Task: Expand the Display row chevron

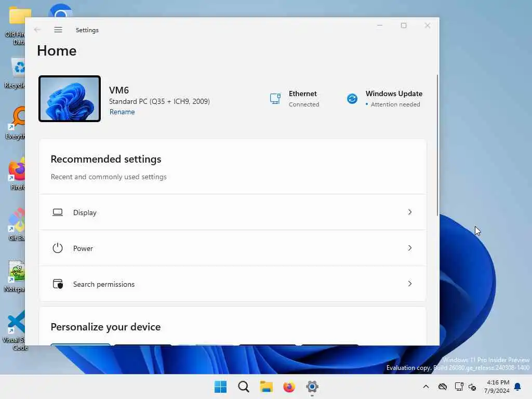Action: coord(410,212)
